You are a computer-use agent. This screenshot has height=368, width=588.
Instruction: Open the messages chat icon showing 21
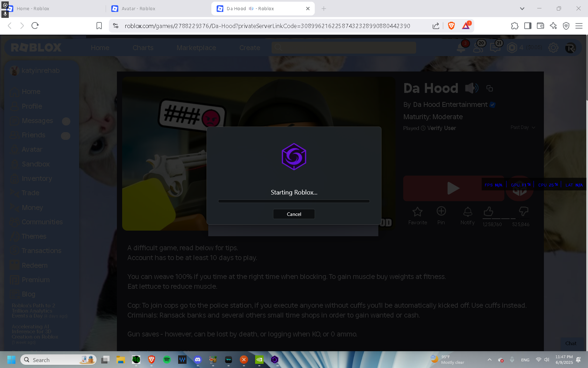click(495, 47)
